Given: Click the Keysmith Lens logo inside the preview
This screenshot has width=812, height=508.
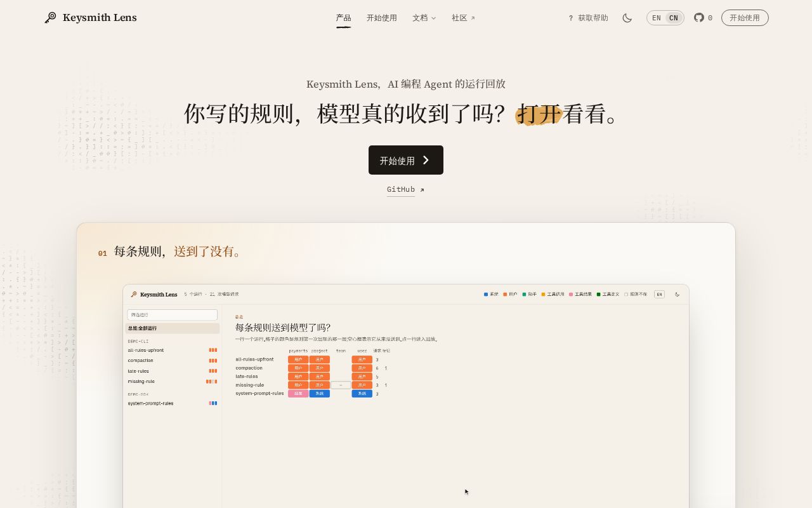Looking at the screenshot, I should click(154, 295).
